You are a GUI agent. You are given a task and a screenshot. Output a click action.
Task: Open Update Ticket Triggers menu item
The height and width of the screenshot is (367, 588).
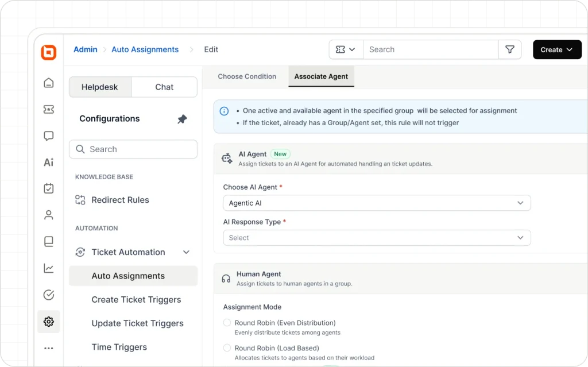coord(138,323)
